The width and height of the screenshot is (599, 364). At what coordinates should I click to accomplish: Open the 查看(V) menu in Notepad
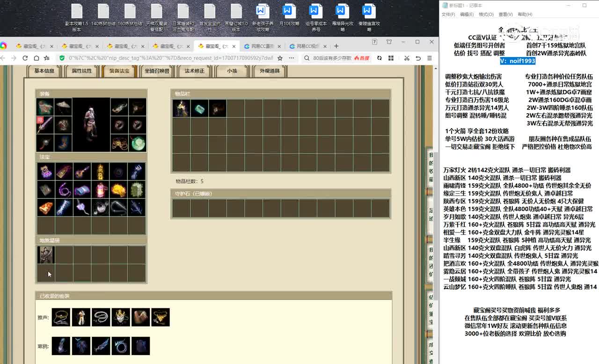point(505,15)
